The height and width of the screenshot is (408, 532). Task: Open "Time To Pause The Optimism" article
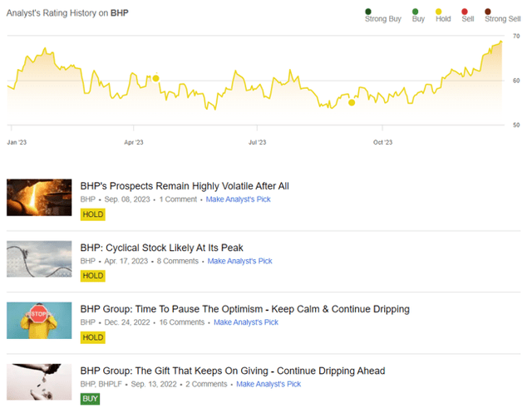(244, 309)
